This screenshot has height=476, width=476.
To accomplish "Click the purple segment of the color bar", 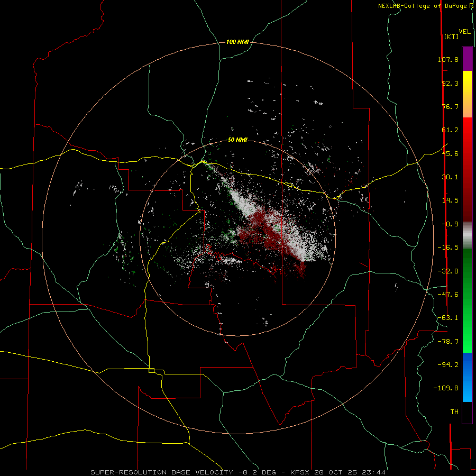I will coord(467,59).
